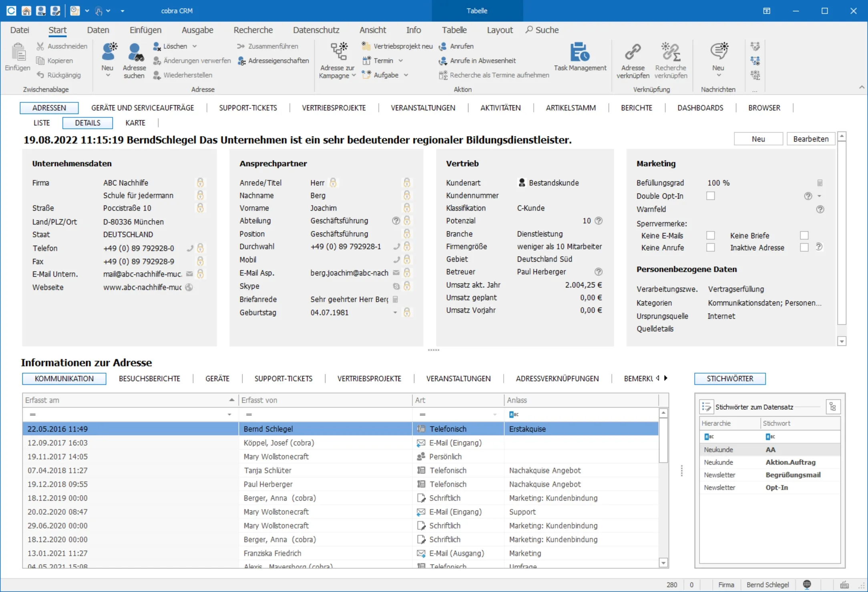Select the Newsletter Opt-In keyword row
868x592 pixels.
pyautogui.click(x=770, y=488)
